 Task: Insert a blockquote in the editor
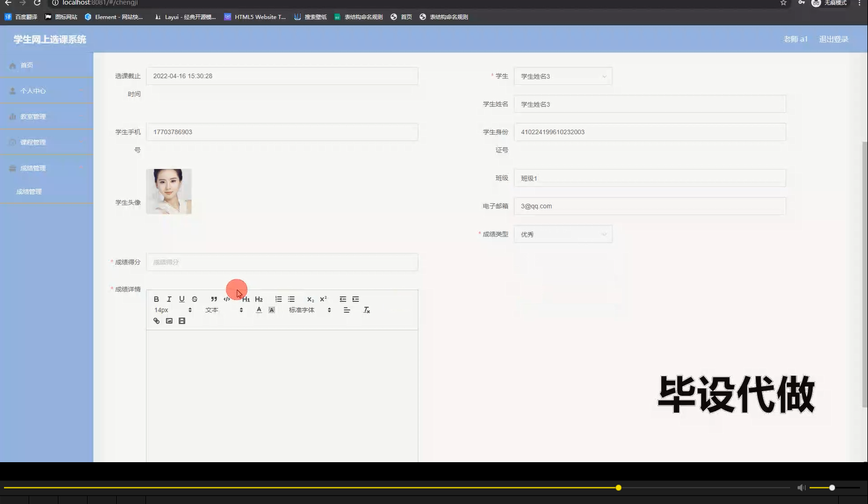click(x=214, y=299)
